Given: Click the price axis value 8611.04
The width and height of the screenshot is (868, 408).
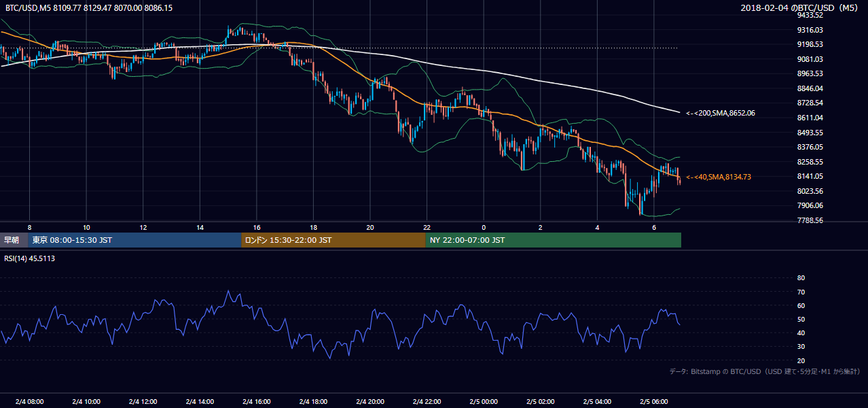Looking at the screenshot, I should point(810,118).
